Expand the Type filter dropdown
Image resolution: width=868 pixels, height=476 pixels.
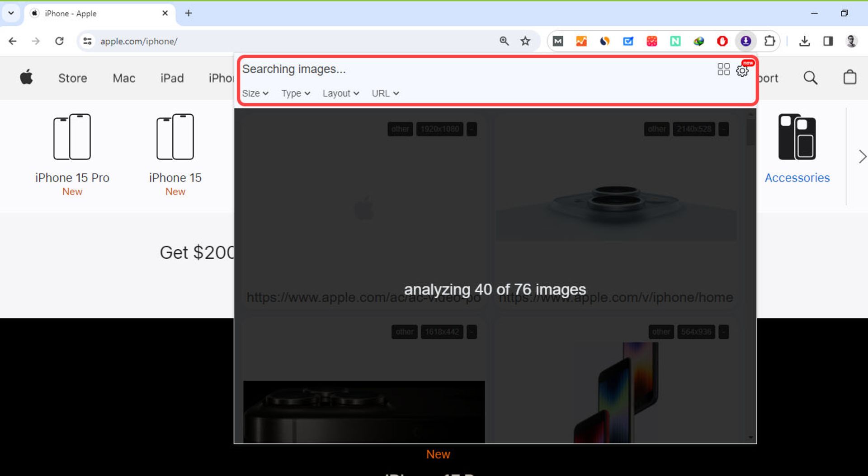click(x=296, y=93)
